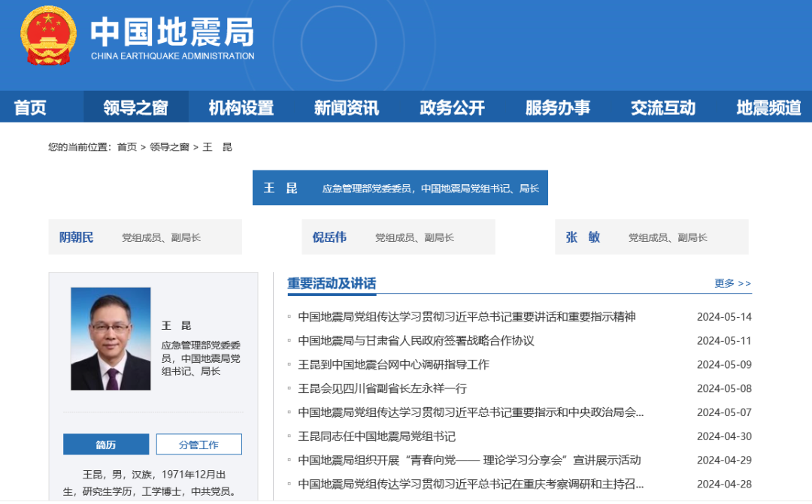Click the date 2024-05-11
The width and height of the screenshot is (812, 504).
724,340
